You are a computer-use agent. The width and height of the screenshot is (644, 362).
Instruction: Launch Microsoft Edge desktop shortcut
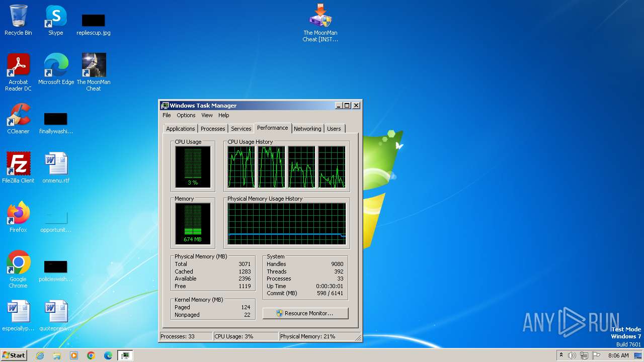click(56, 69)
